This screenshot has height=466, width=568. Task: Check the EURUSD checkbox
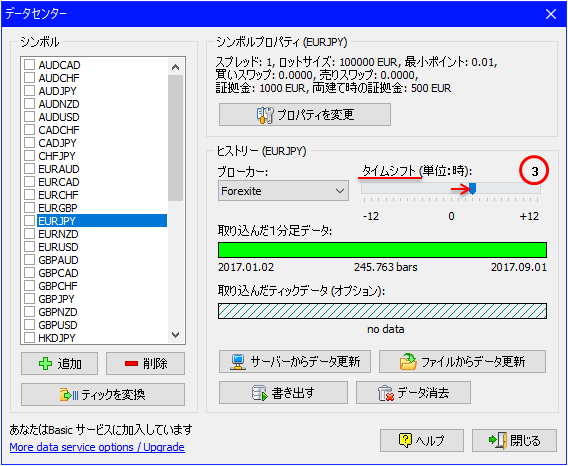coord(29,247)
